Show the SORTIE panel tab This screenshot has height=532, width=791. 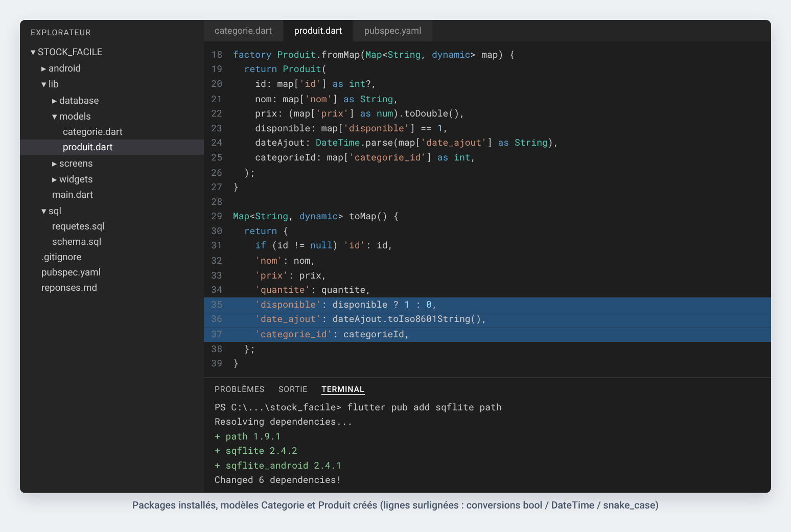(293, 389)
